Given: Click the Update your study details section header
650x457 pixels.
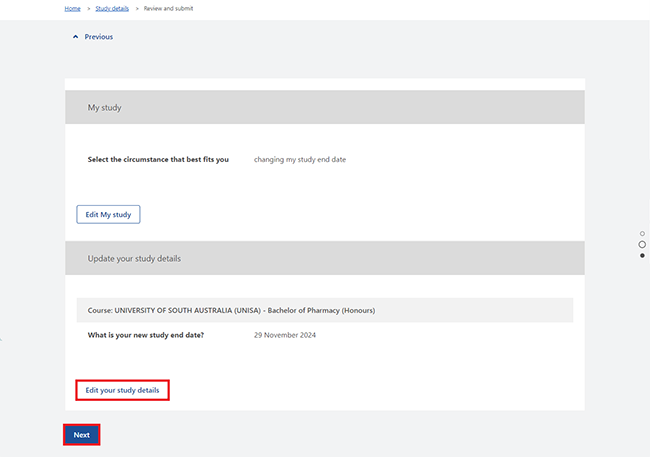Looking at the screenshot, I should [x=325, y=258].
